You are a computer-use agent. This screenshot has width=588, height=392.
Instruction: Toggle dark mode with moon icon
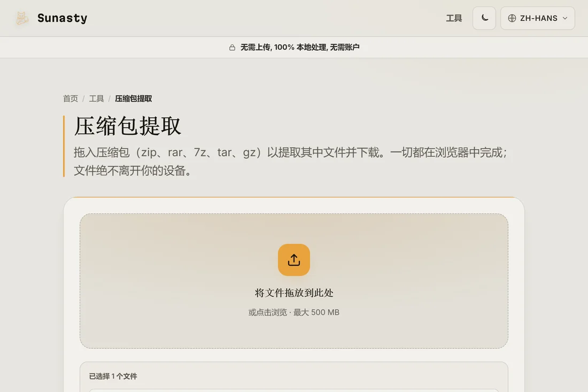point(484,18)
